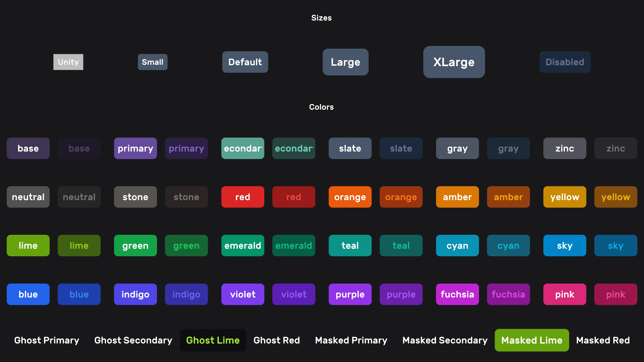
Task: Select the Masked Red option
Action: click(603, 340)
